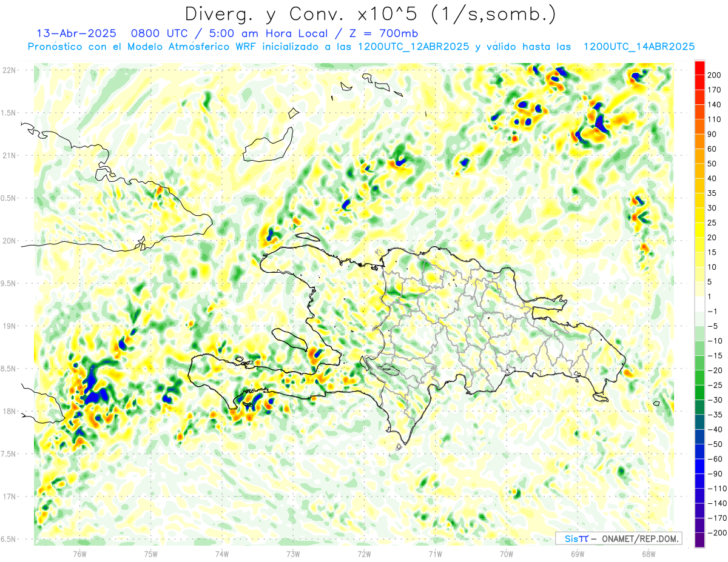Click the '71W' longitude label
The width and height of the screenshot is (728, 562).
pyautogui.click(x=435, y=554)
